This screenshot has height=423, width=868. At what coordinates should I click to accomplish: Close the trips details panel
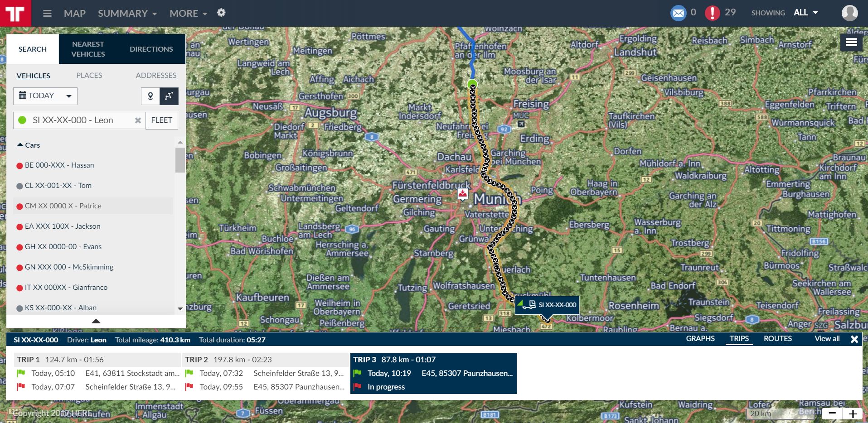click(x=854, y=339)
